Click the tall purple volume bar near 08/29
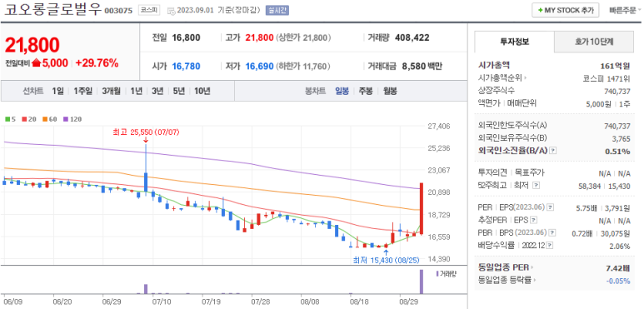644x309 pixels. pos(422,282)
